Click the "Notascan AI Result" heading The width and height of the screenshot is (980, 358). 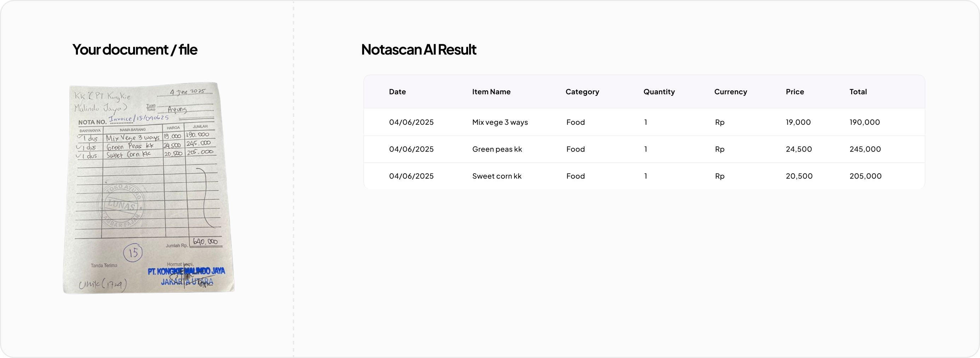coord(418,50)
